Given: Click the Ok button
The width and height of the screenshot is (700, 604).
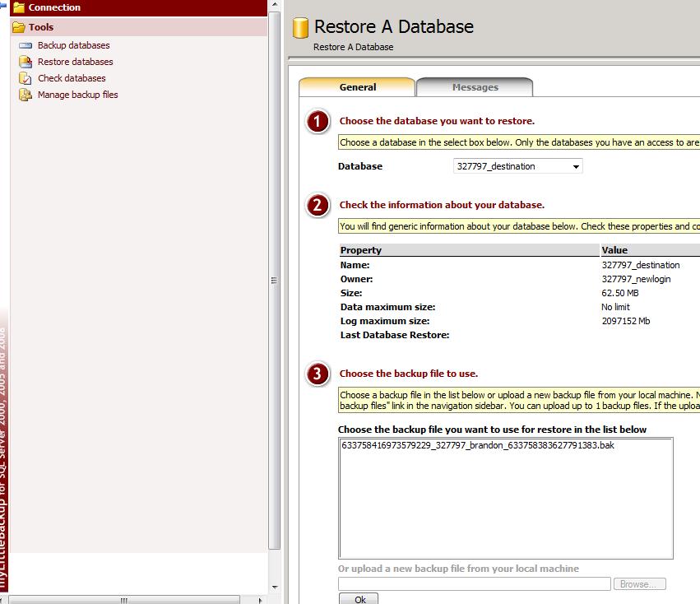Looking at the screenshot, I should tap(359, 598).
